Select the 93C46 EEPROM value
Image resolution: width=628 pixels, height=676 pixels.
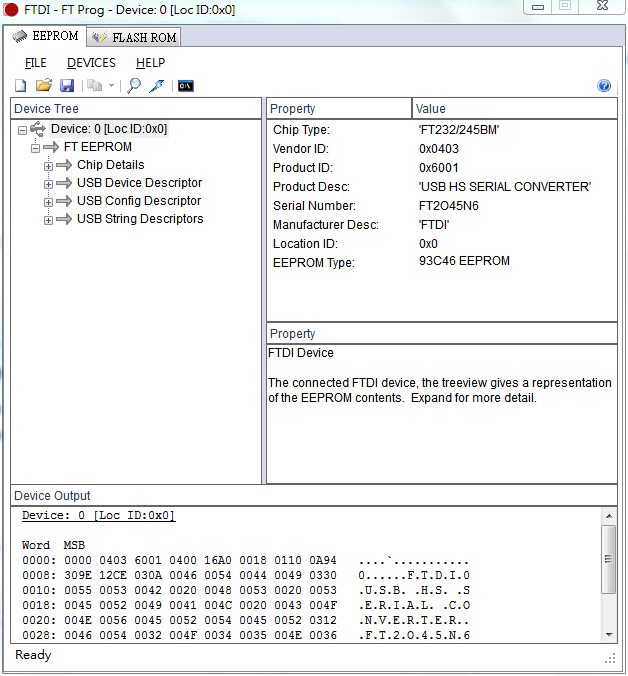tap(464, 261)
